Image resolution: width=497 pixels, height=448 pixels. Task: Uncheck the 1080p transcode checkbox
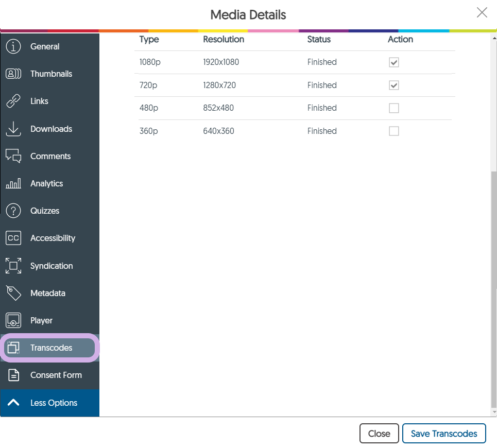tap(393, 62)
